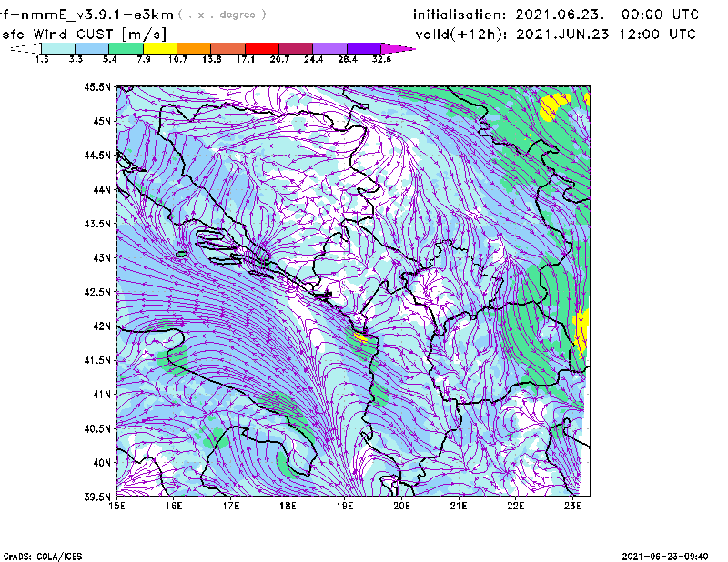Click the light blue 3.3–5.4 legend swatch
This screenshot has width=728, height=562.
coord(92,48)
